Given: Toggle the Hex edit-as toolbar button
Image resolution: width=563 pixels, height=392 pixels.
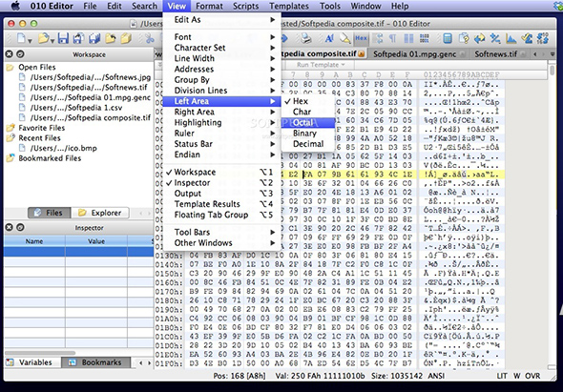Looking at the screenshot, I should [x=362, y=38].
